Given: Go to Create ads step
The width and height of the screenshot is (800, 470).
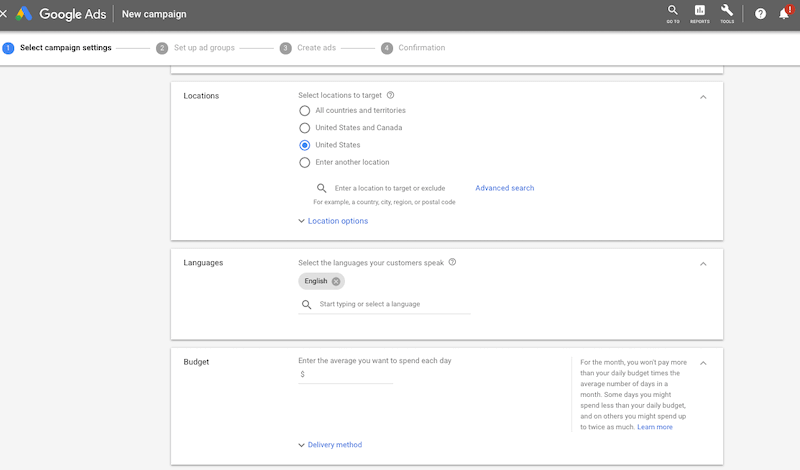Looking at the screenshot, I should pyautogui.click(x=308, y=48).
